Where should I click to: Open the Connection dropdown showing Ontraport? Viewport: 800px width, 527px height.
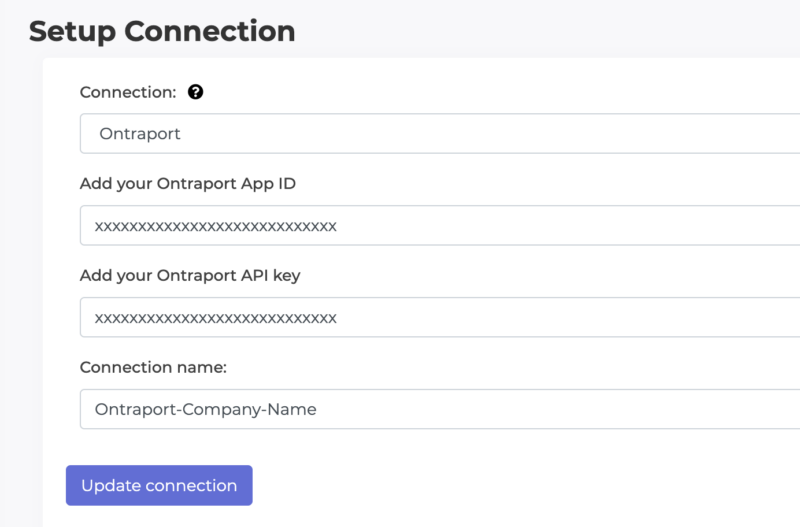coord(440,133)
